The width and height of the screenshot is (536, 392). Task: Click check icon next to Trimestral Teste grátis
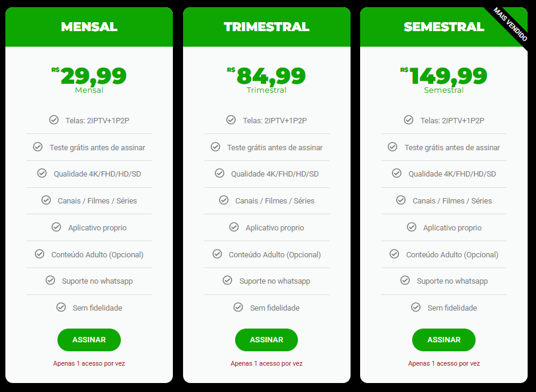(215, 147)
